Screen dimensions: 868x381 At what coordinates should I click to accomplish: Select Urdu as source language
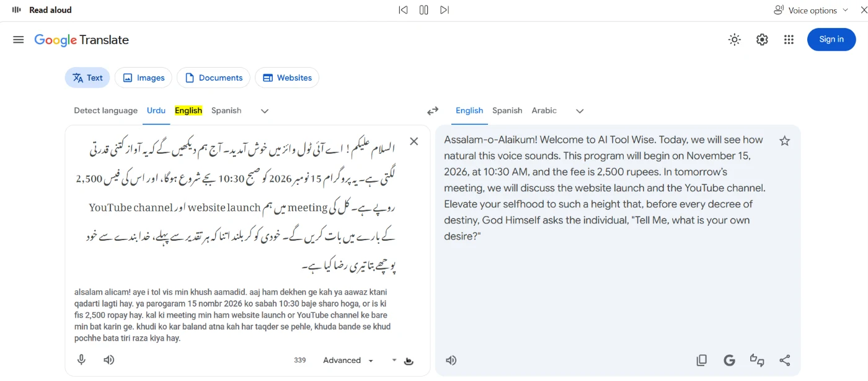156,110
